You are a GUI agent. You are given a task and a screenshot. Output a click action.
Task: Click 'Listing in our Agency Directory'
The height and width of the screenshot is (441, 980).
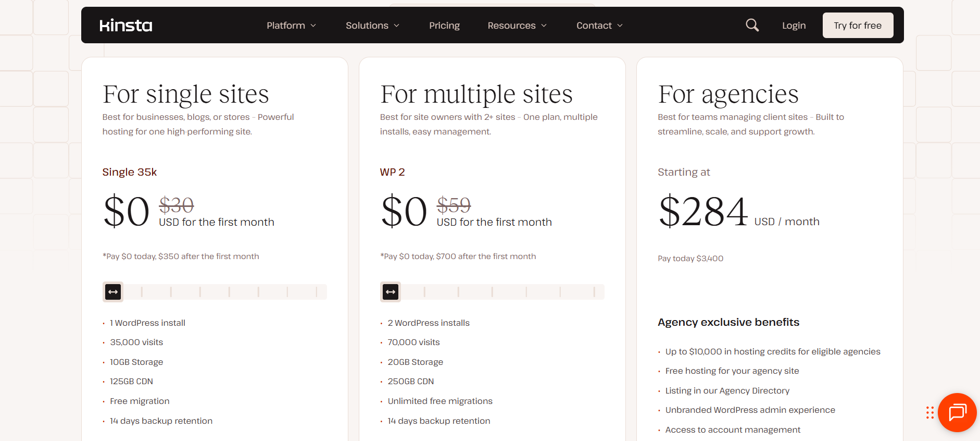tap(727, 391)
